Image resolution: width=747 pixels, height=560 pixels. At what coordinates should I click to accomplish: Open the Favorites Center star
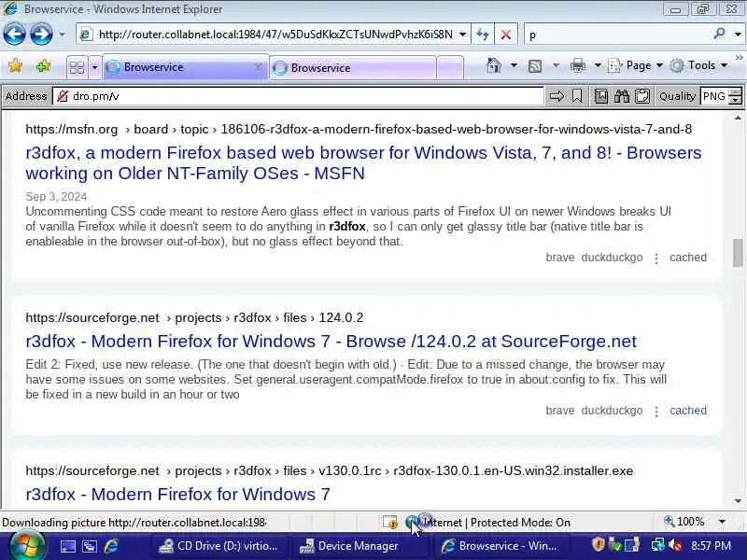(x=15, y=65)
